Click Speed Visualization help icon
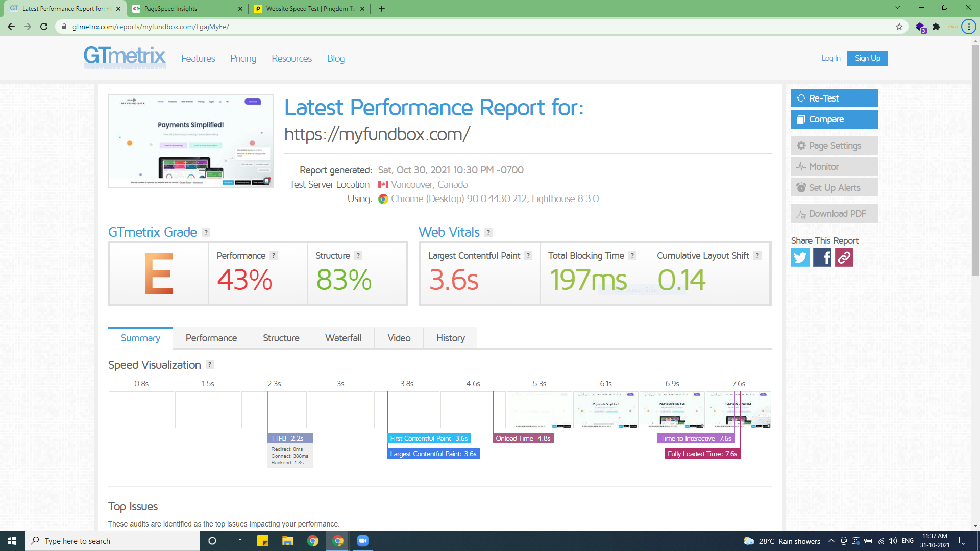Viewport: 980px width, 551px height. 210,365
